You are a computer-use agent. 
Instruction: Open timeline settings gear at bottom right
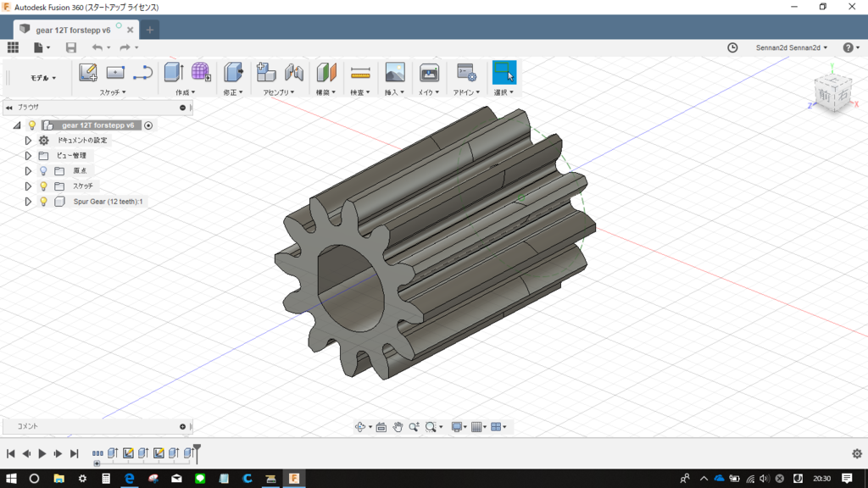tap(857, 454)
